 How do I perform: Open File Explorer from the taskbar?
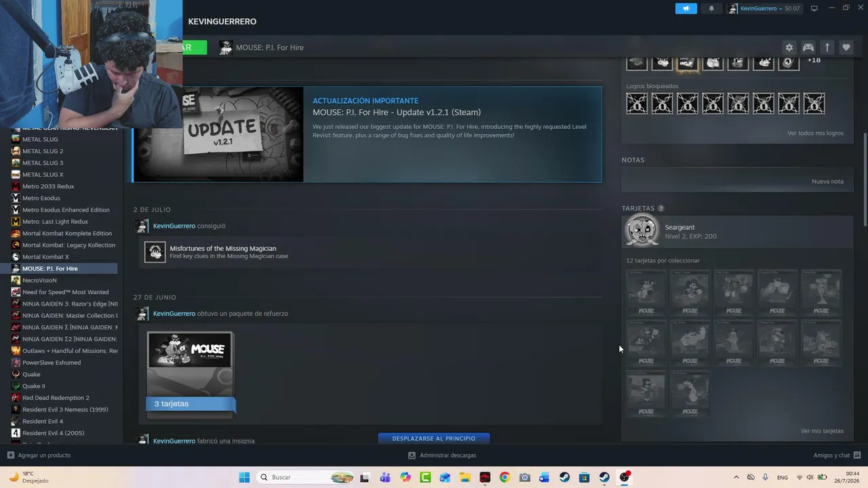(x=465, y=477)
